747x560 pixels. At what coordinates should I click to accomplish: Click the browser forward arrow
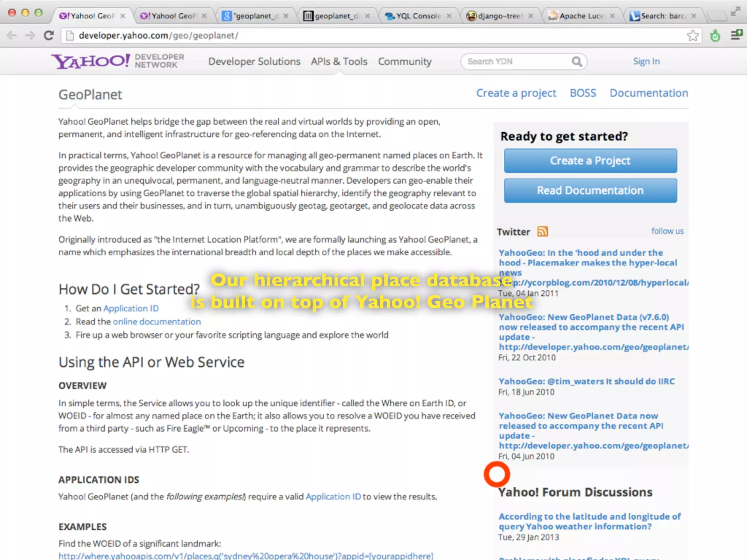coord(30,35)
